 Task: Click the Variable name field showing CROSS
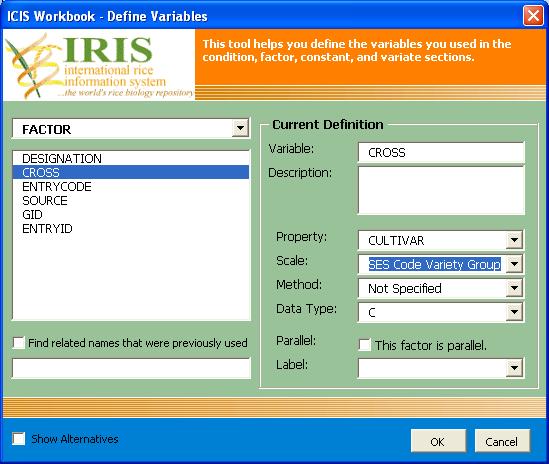click(x=441, y=153)
